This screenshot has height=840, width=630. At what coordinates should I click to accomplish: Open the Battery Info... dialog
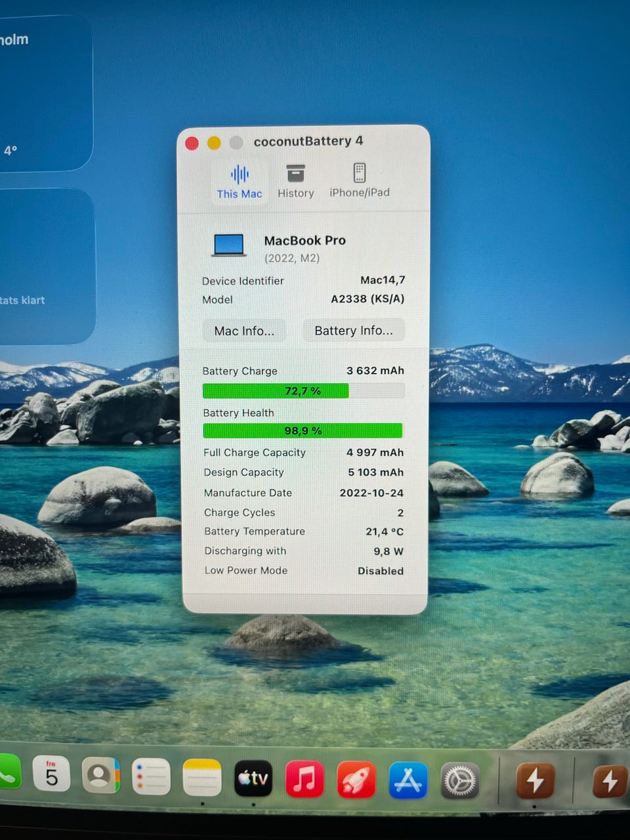coord(353,331)
